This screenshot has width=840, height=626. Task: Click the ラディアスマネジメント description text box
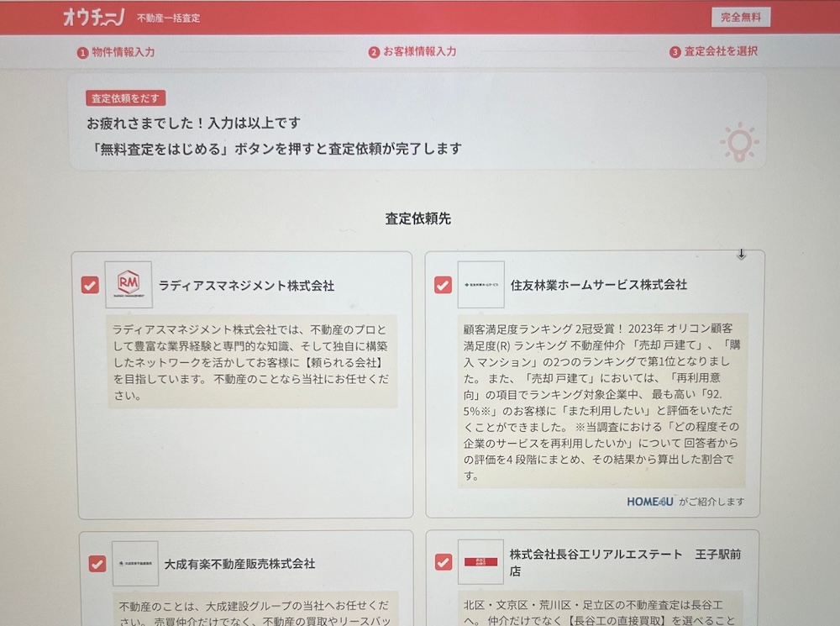click(x=252, y=362)
